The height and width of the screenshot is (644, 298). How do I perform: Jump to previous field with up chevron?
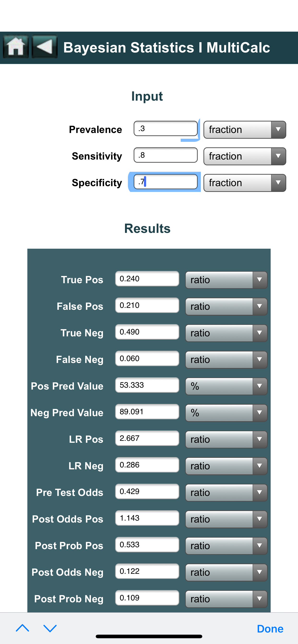[x=23, y=628]
